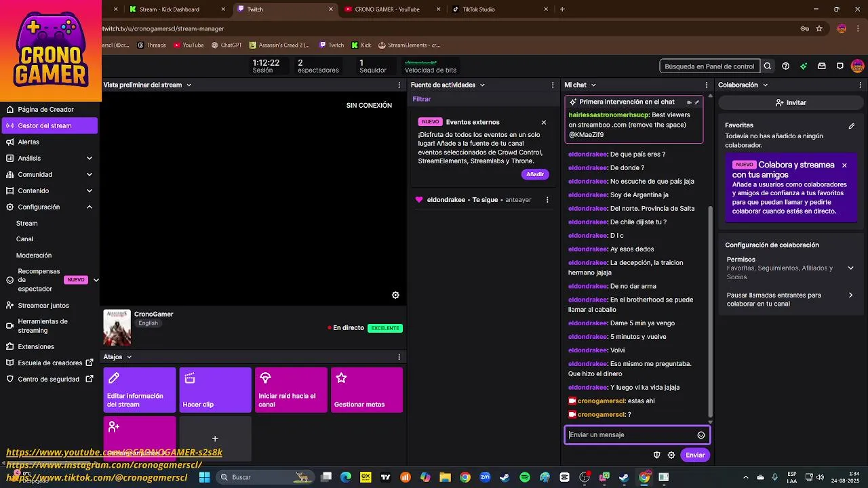The width and height of the screenshot is (868, 488).
Task: Click the Hacer clip shortcut tile
Action: coord(216,390)
